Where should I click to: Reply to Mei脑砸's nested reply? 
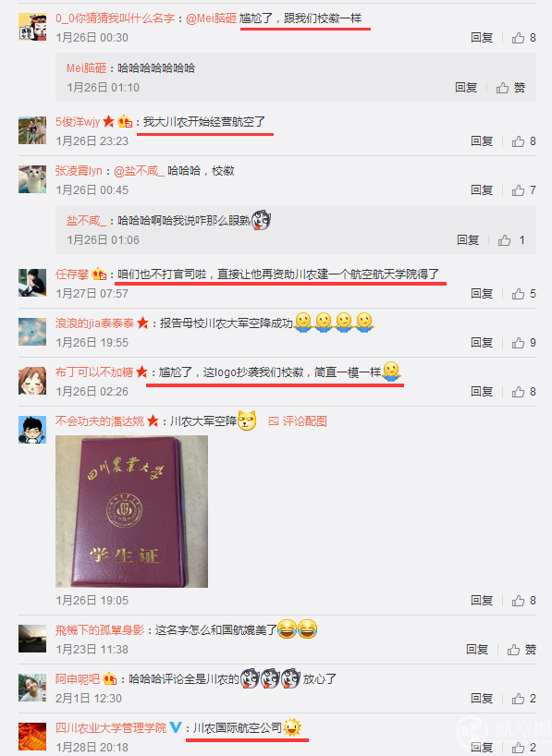(466, 87)
